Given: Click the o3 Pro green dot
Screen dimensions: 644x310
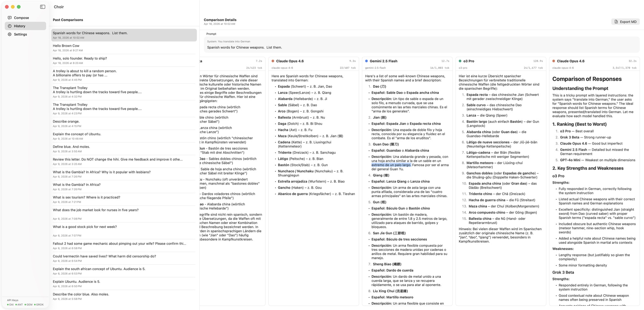Looking at the screenshot, I should coord(460,61).
